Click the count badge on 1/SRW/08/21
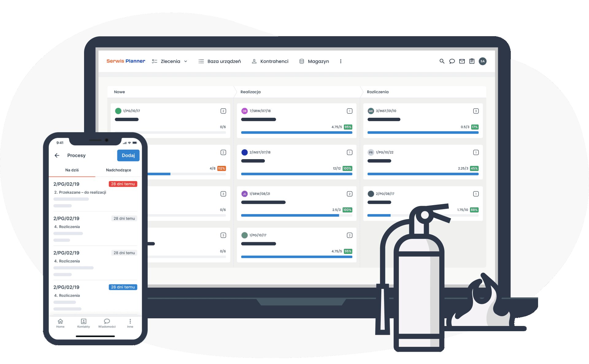The height and width of the screenshot is (364, 589). point(349,194)
